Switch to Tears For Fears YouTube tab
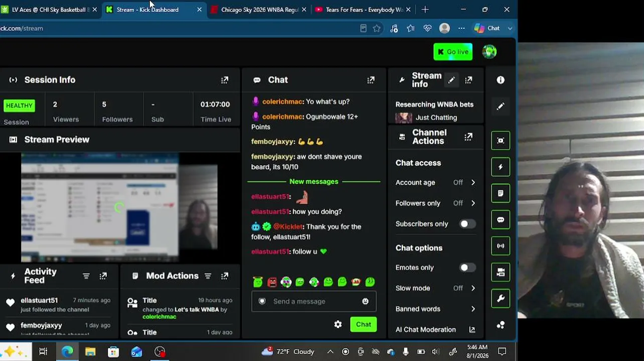This screenshot has height=361, width=644. [363, 10]
